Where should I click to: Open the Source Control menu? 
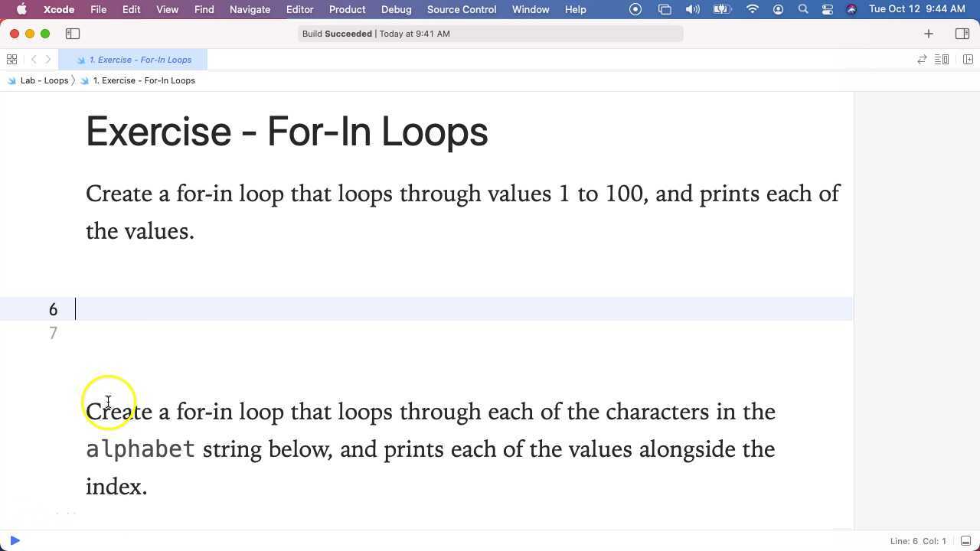coord(461,9)
